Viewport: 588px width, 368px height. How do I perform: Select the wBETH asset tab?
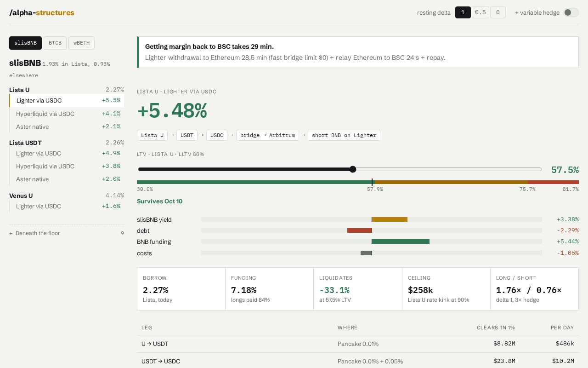click(x=81, y=43)
